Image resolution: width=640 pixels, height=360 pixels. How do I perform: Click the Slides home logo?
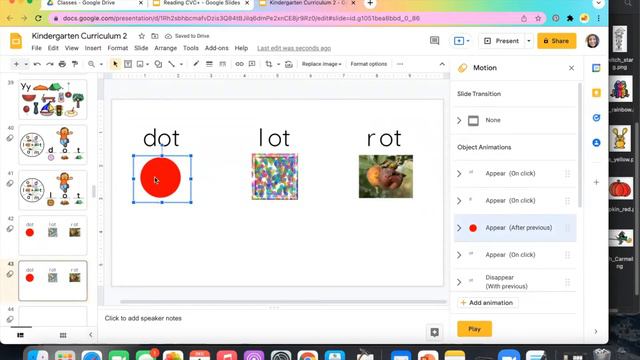tap(16, 41)
